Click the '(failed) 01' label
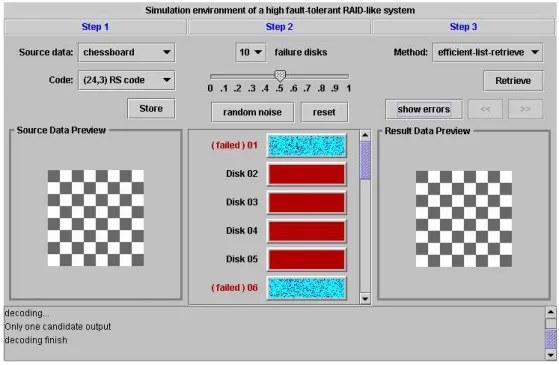The width and height of the screenshot is (559, 365). 234,145
